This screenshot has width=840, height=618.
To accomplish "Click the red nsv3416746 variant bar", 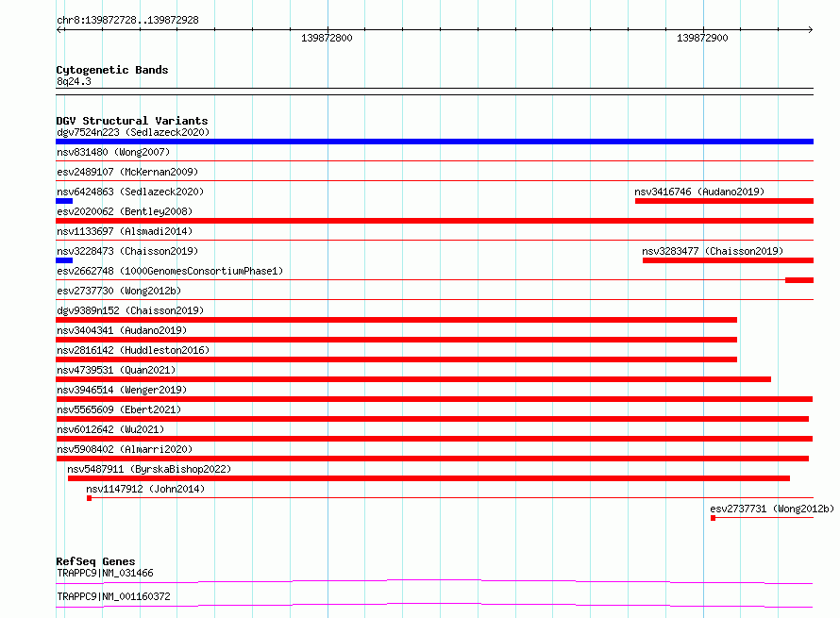I will (724, 201).
